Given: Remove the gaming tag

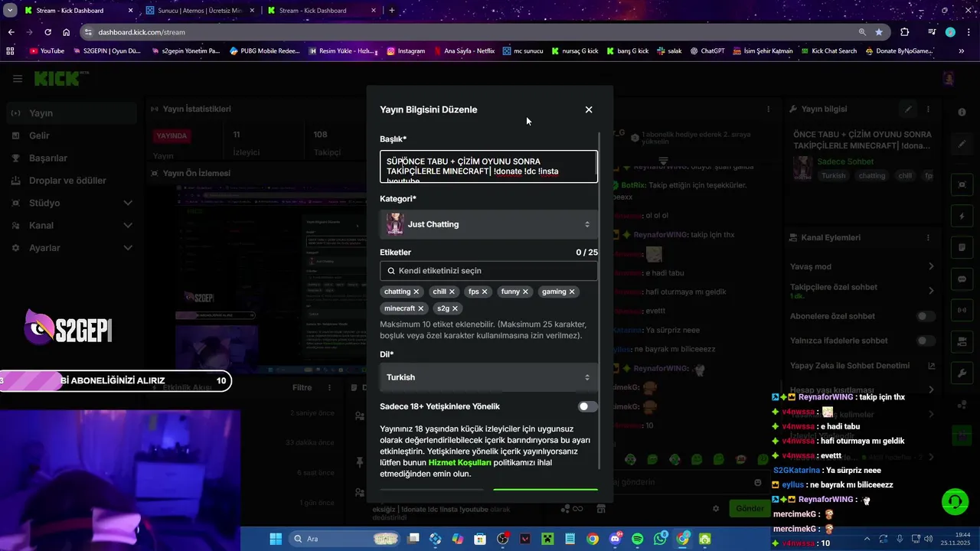Looking at the screenshot, I should [x=572, y=292].
